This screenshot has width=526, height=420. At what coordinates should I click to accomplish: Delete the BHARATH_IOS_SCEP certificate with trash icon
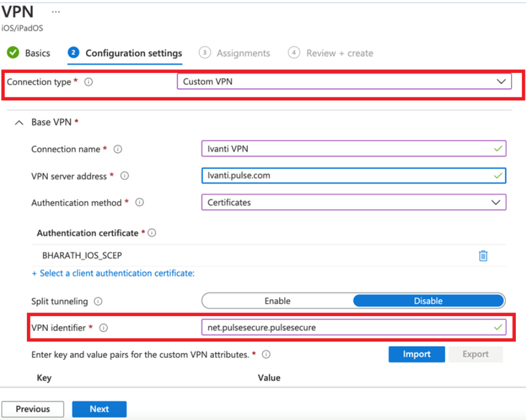point(483,256)
